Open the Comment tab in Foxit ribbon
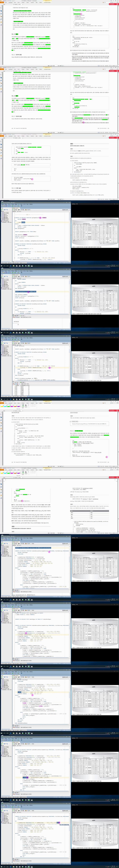The width and height of the screenshot is (119, 868). (x=10, y=3)
